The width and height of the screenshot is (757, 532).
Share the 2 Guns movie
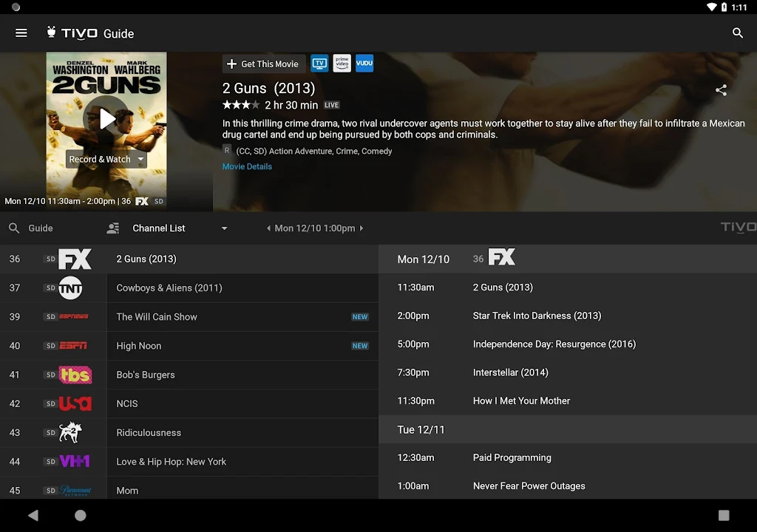click(x=721, y=90)
